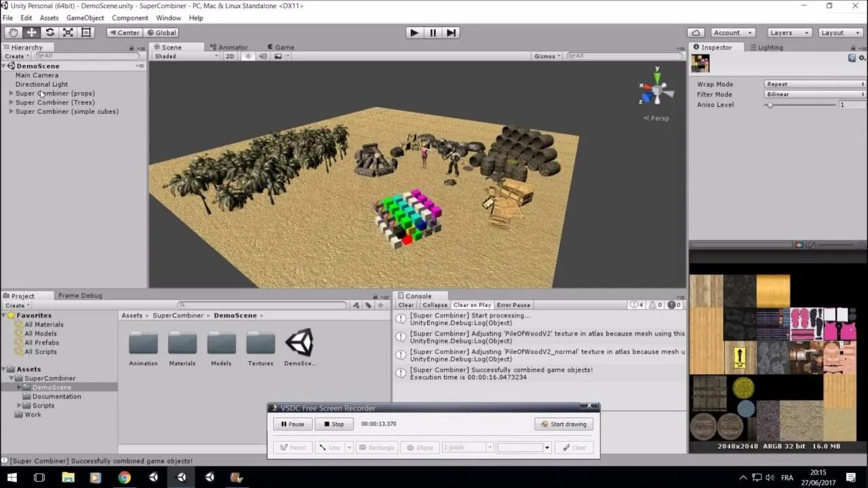Click Start drawing in VSDC recorder

pyautogui.click(x=564, y=424)
